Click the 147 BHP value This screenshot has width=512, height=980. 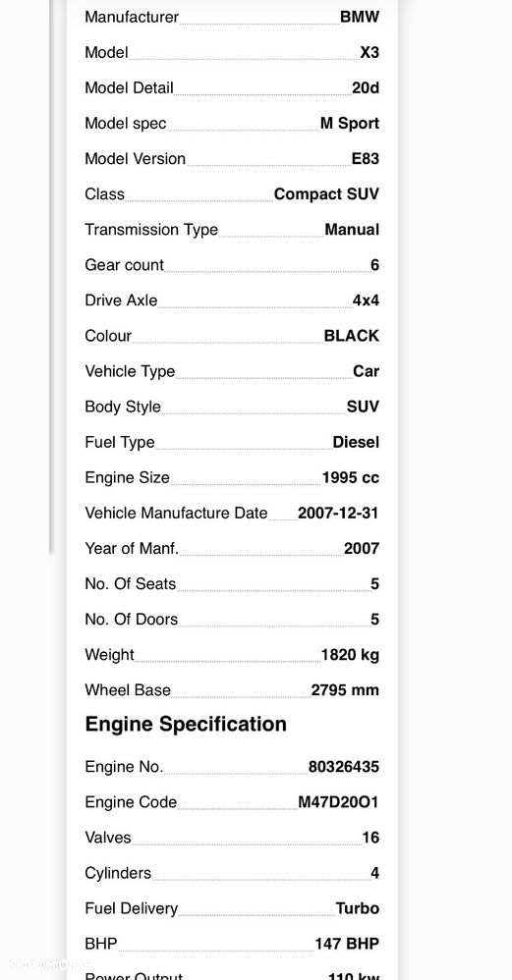tap(347, 944)
